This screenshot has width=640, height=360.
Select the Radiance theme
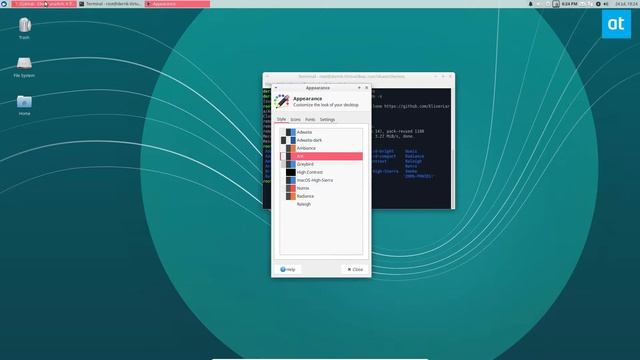coord(321,196)
